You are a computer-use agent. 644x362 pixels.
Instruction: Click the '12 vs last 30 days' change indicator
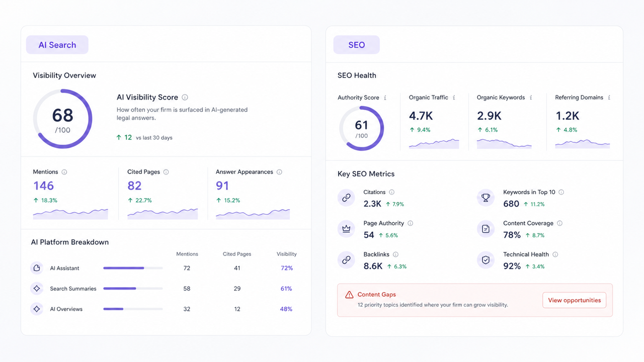pos(144,137)
